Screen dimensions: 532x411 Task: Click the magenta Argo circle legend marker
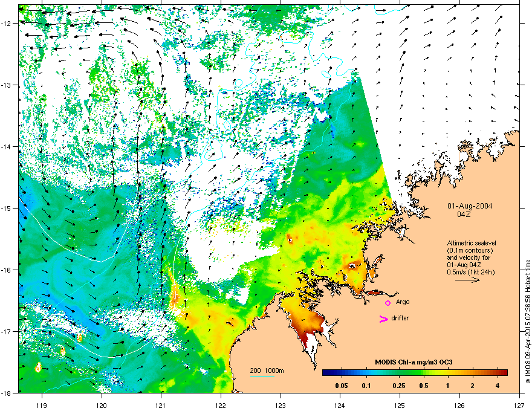pos(388,303)
